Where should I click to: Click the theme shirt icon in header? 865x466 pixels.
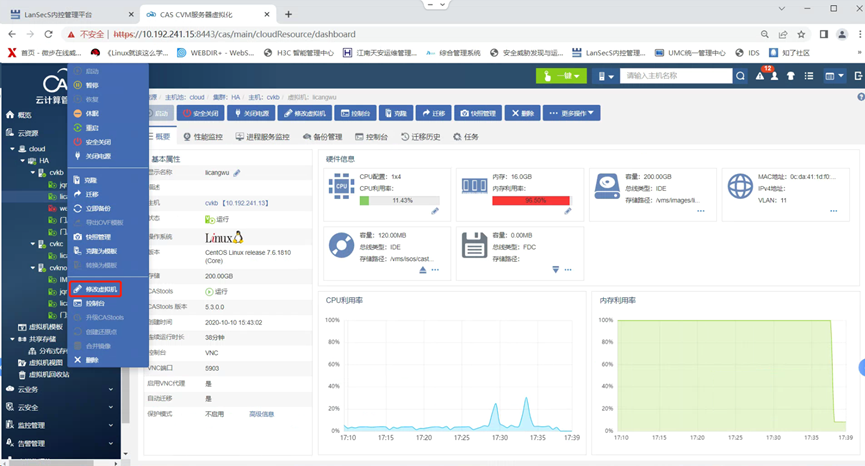click(x=790, y=76)
